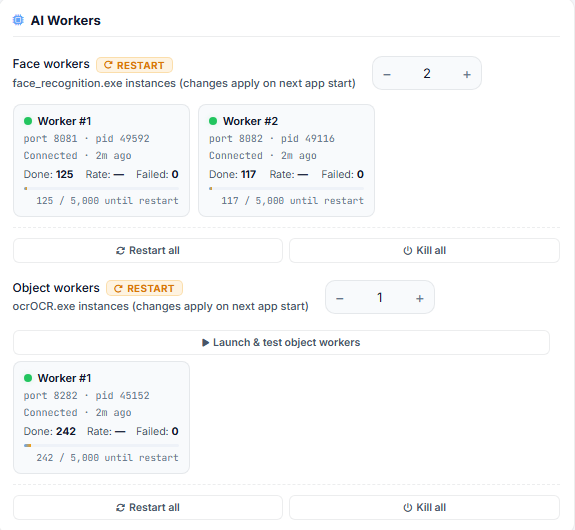Click 'Failed: 0' in face Worker #2
The width and height of the screenshot is (575, 530).
[x=343, y=174]
